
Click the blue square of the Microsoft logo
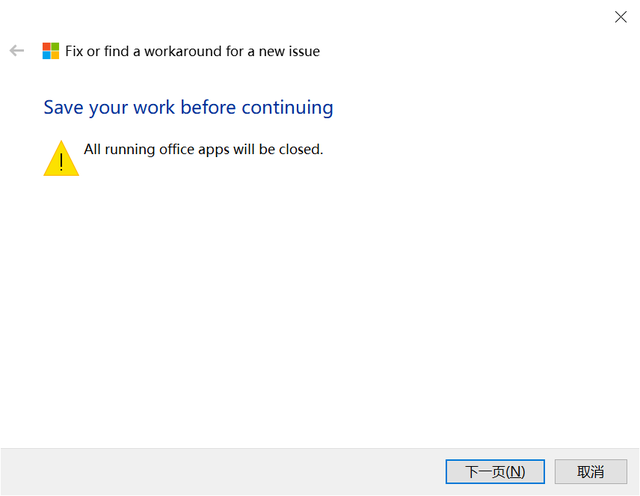point(47,55)
